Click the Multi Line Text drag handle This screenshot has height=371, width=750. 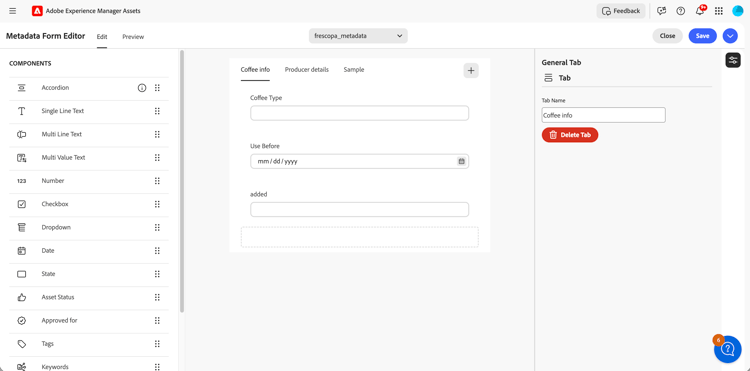157,134
